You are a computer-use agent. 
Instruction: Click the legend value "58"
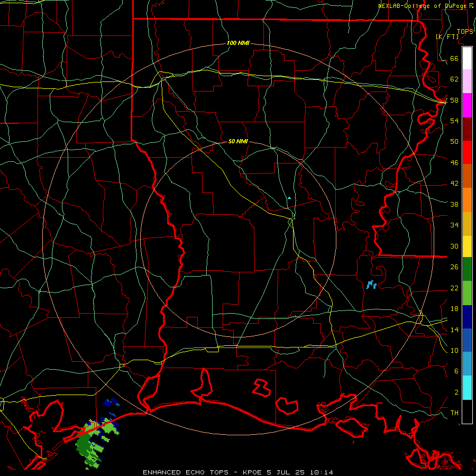pyautogui.click(x=454, y=100)
